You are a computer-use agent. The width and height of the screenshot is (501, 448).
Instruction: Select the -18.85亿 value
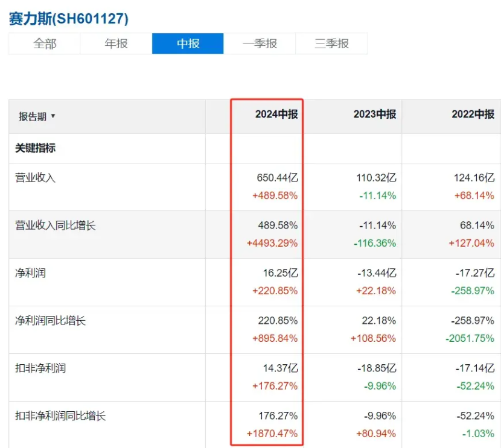click(x=377, y=368)
